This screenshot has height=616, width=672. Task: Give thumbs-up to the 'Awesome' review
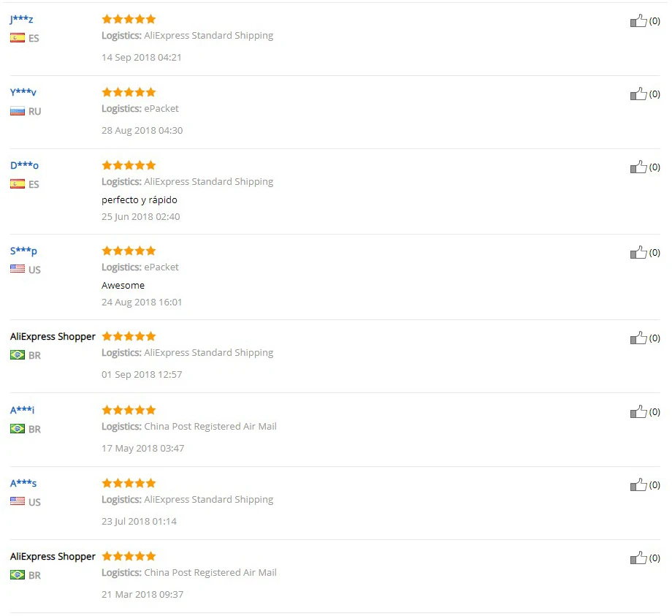638,253
